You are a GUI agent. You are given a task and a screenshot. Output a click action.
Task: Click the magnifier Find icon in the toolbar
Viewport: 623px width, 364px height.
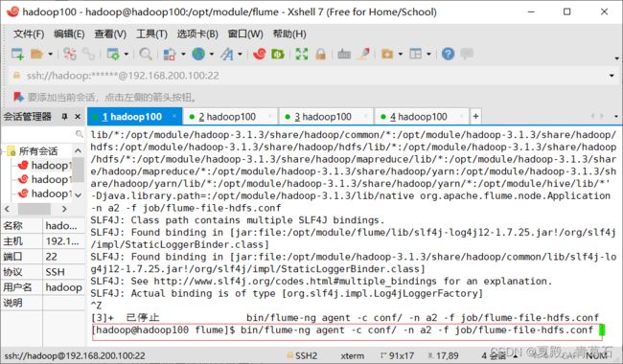tap(146, 54)
